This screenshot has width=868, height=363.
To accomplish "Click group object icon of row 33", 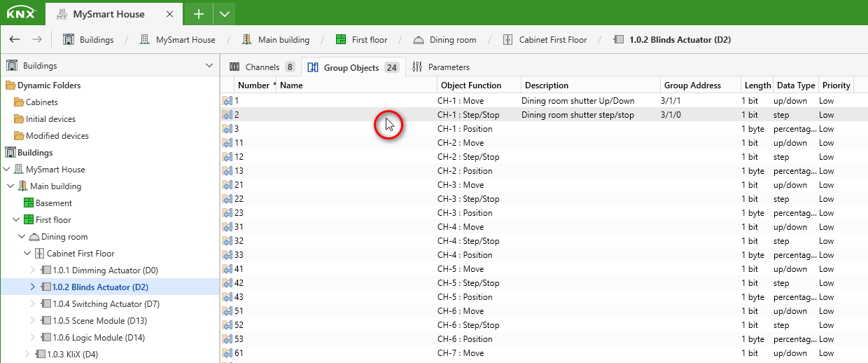I will point(227,255).
